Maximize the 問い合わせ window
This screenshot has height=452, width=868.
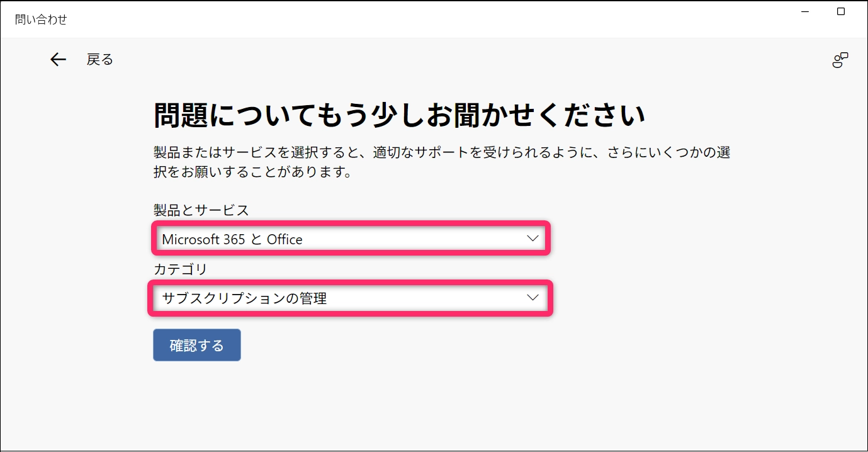[x=841, y=11]
